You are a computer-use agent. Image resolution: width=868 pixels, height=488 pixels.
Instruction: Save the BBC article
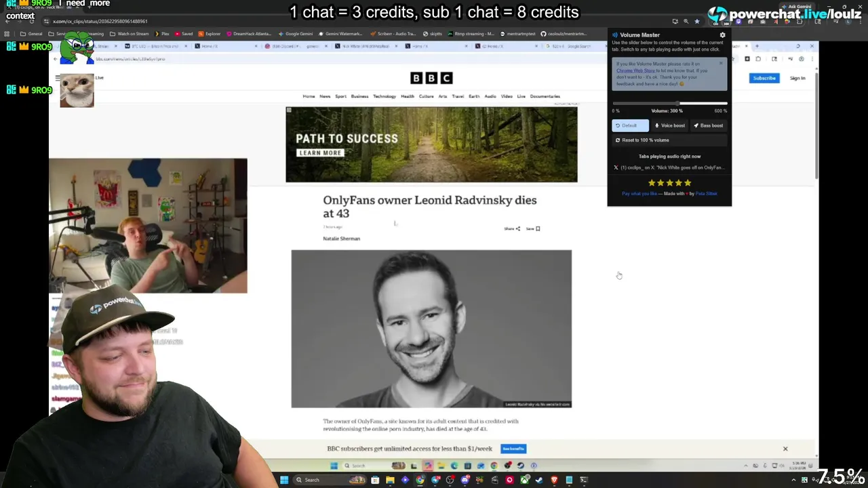click(533, 228)
